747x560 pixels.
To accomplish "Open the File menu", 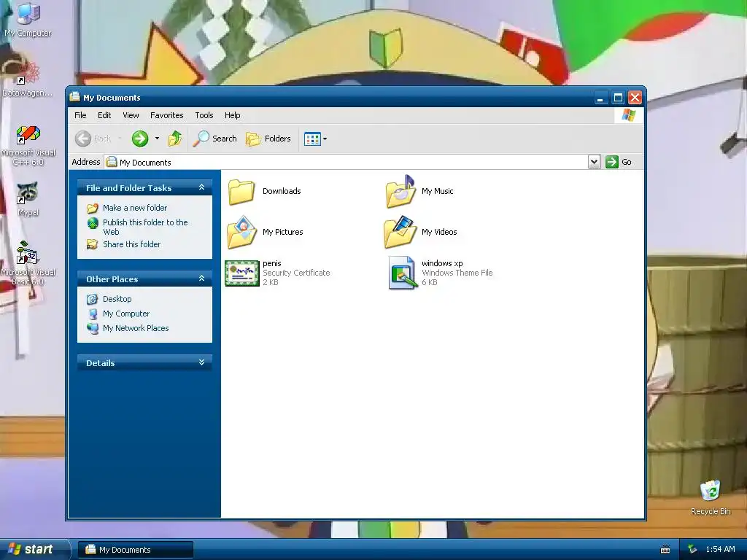I will click(80, 115).
